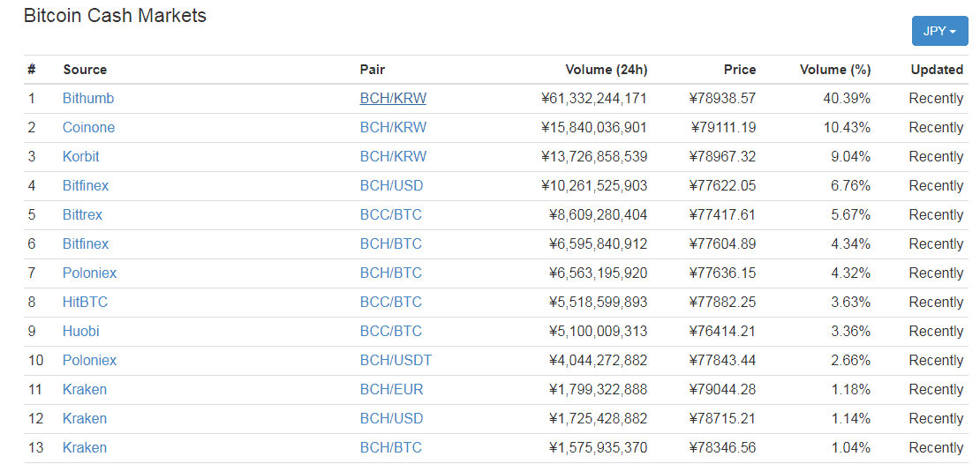Click the # column header

pos(31,70)
